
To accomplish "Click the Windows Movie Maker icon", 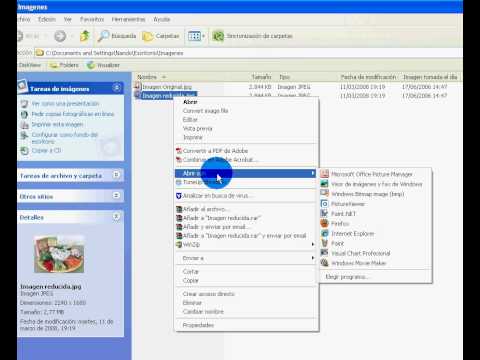I will point(324,263).
